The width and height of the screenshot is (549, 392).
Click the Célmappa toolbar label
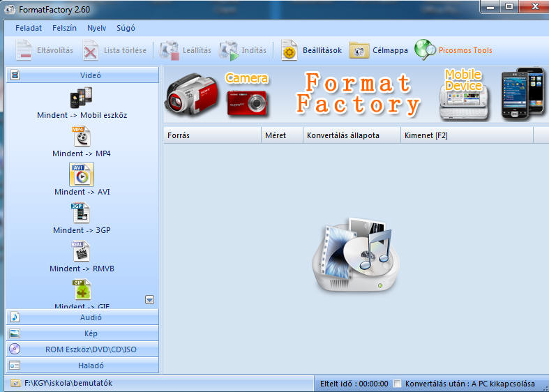point(390,50)
